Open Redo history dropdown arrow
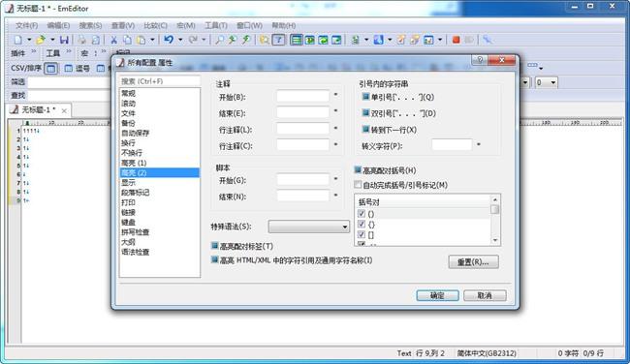Screen dimensions: 630x364 pos(204,40)
